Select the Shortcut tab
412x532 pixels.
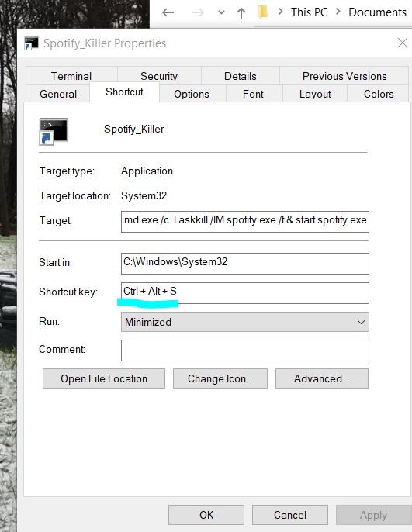[124, 92]
